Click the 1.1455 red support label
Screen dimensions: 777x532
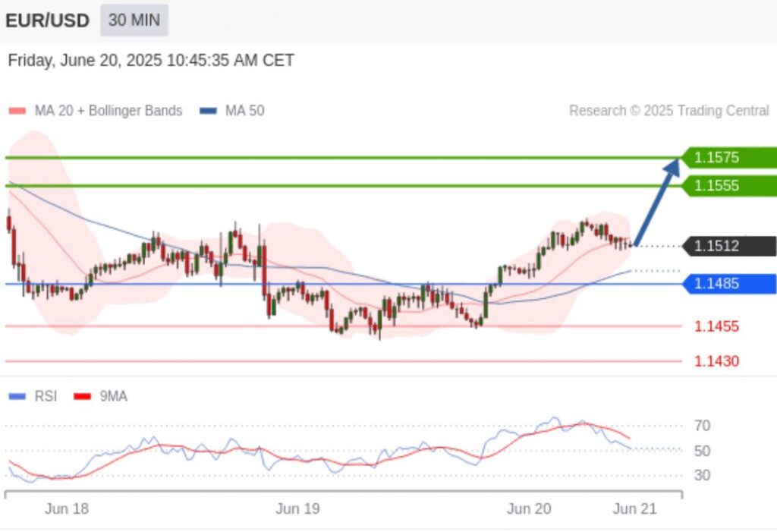[716, 326]
